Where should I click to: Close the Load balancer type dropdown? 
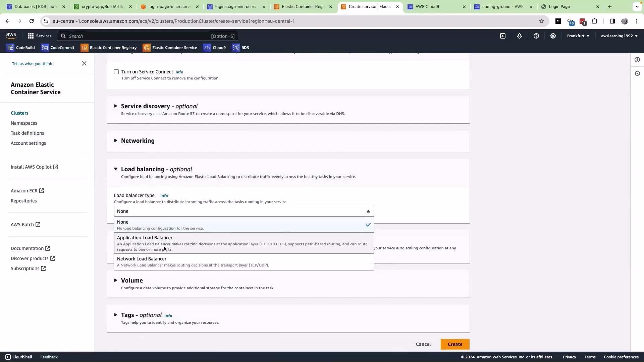click(244, 211)
